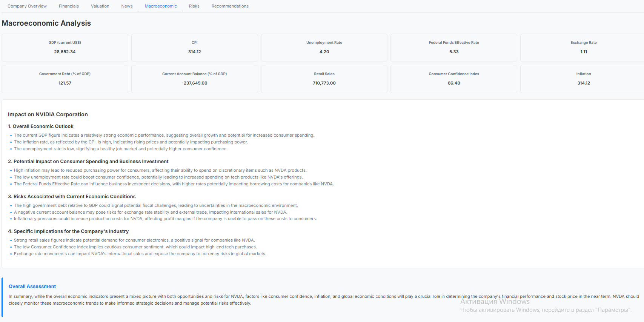Select the Current Account Balance card
Image resolution: width=644 pixels, height=322 pixels.
(195, 79)
